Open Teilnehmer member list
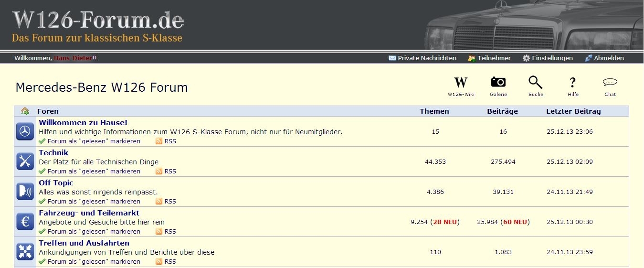 [x=489, y=58]
